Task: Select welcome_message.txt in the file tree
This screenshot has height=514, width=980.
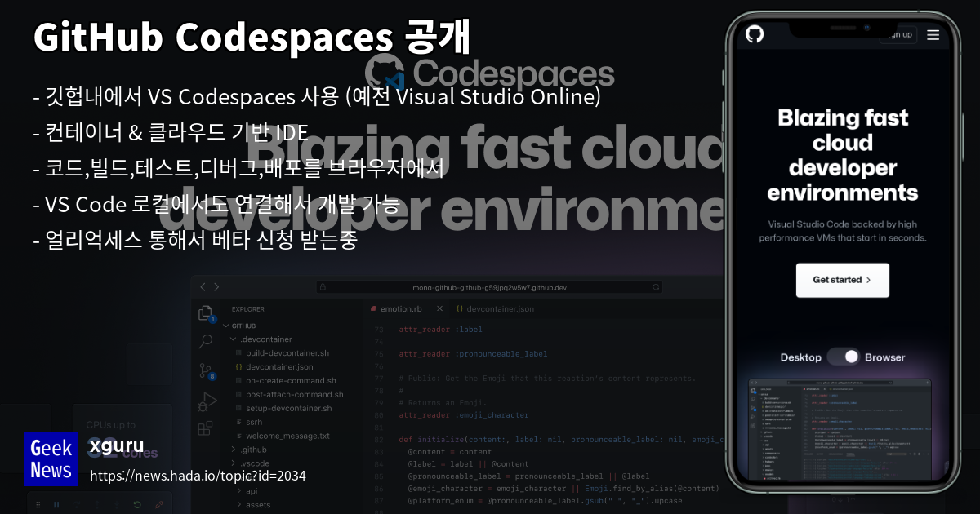Action: (287, 436)
